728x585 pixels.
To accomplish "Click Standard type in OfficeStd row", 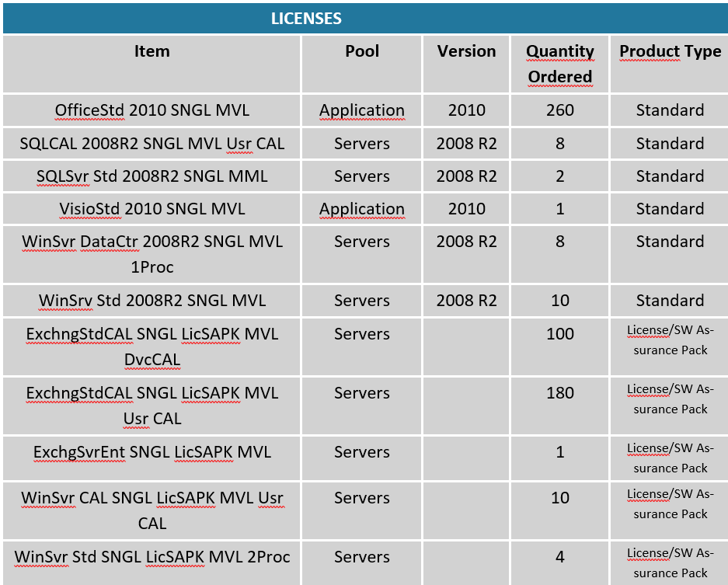I will tap(670, 110).
